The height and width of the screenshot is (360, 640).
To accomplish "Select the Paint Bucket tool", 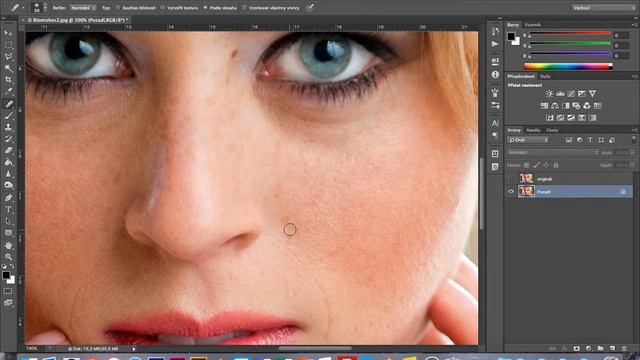I will [x=8, y=162].
